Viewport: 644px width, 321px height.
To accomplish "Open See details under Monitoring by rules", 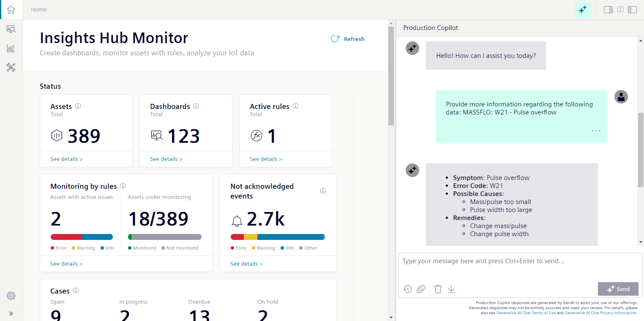I will pos(67,264).
